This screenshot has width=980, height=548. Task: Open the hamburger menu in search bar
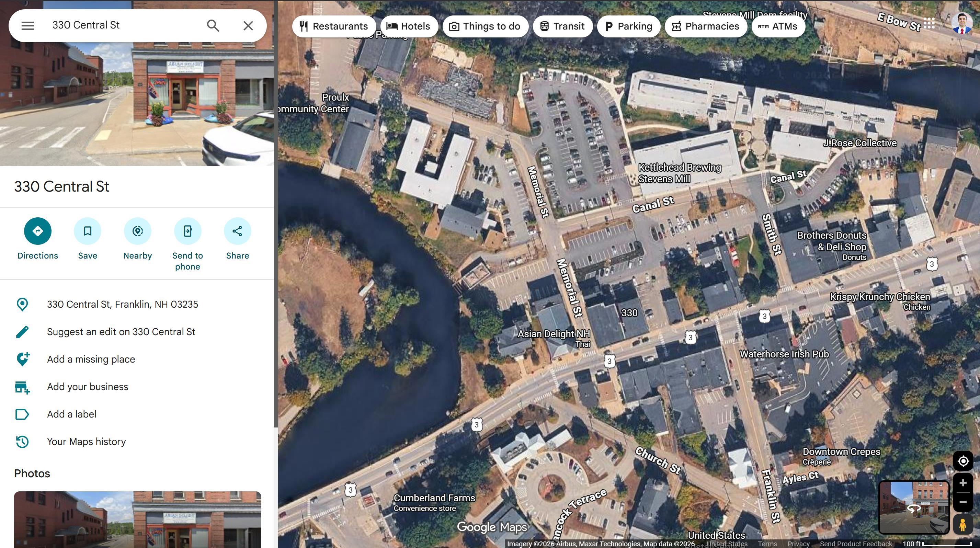pos(28,25)
